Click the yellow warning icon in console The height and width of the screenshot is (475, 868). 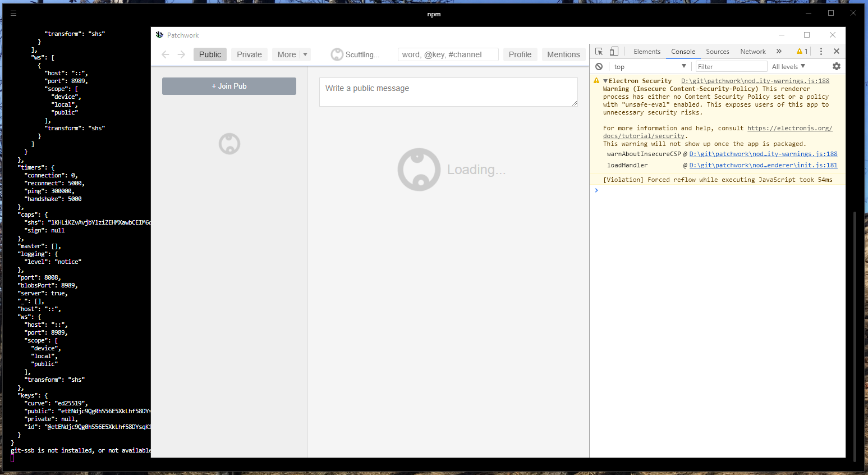pos(596,81)
